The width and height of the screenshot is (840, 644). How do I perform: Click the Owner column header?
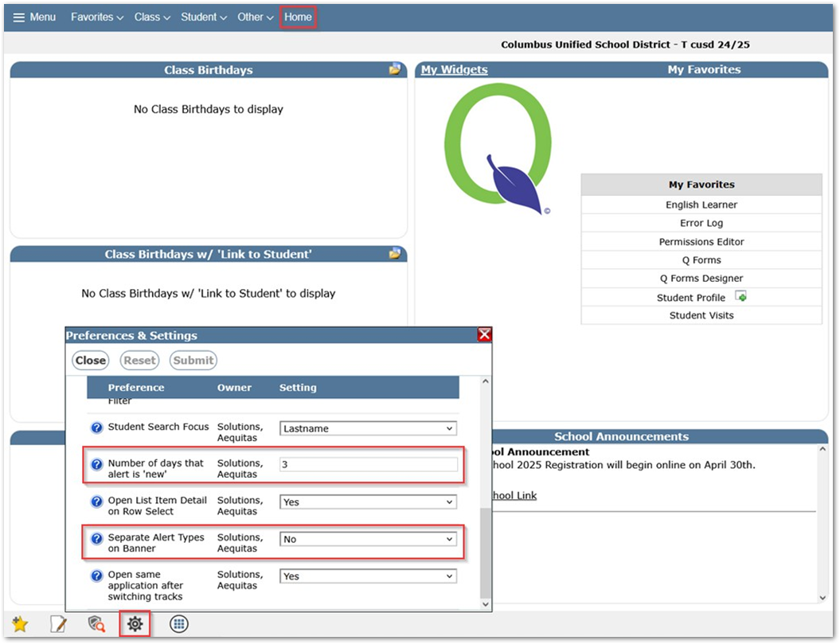click(x=234, y=388)
